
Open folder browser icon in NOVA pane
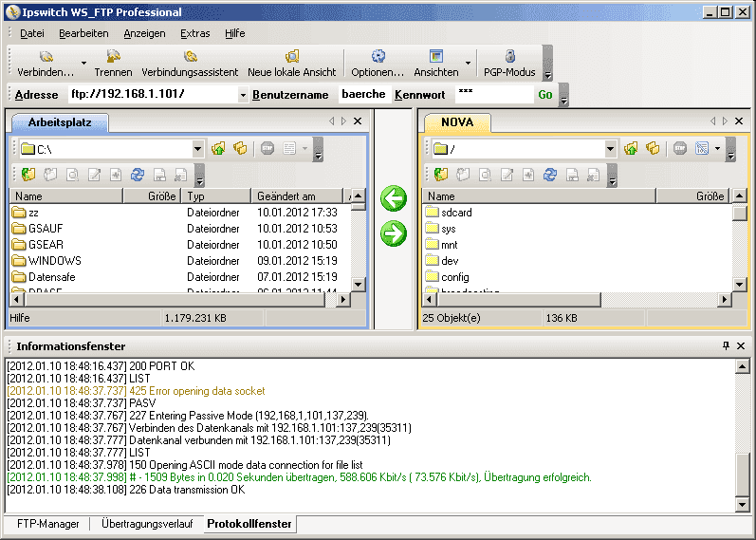[x=653, y=149]
